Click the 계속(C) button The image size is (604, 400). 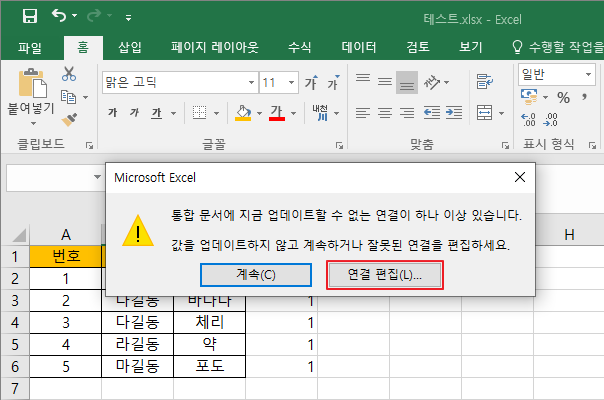tap(256, 275)
